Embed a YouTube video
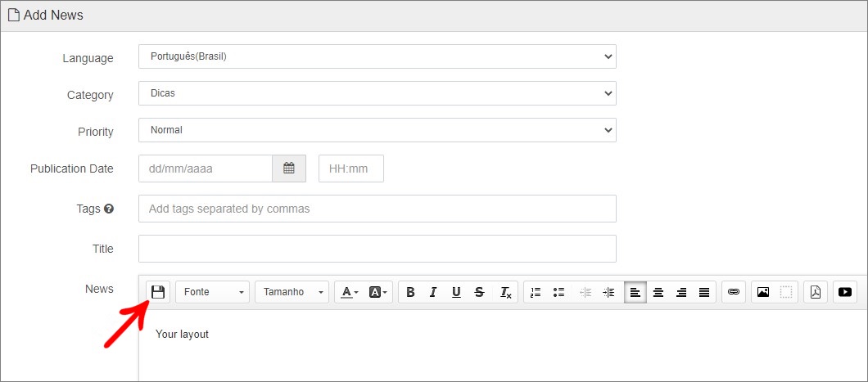 [x=845, y=292]
